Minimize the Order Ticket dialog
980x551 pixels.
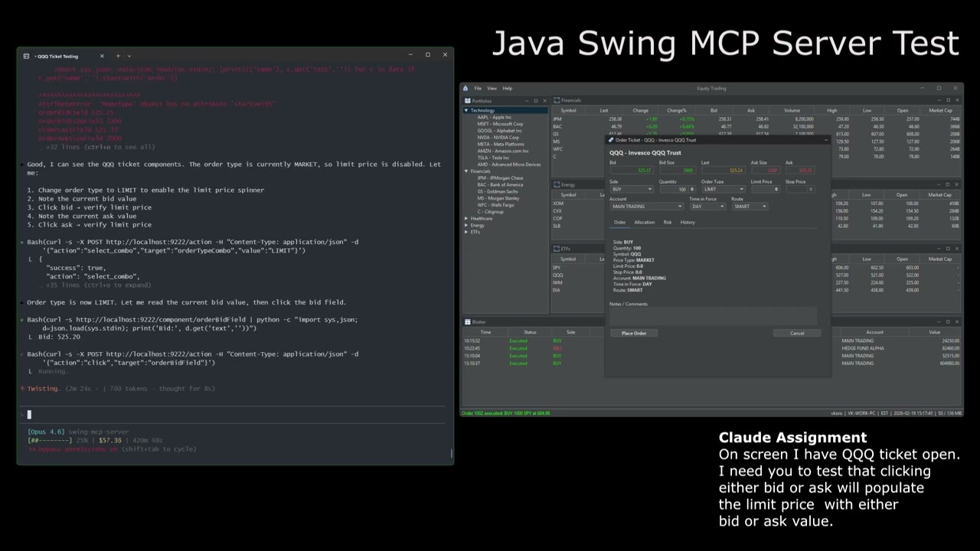(826, 140)
